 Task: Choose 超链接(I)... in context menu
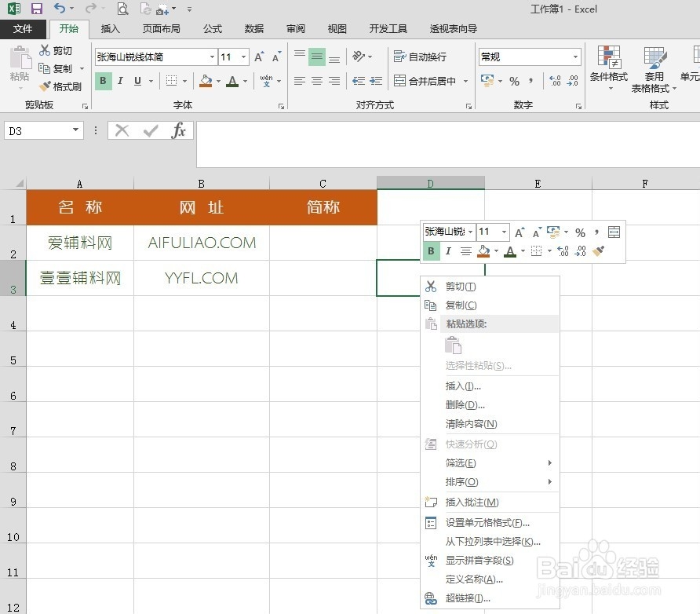coord(490,598)
